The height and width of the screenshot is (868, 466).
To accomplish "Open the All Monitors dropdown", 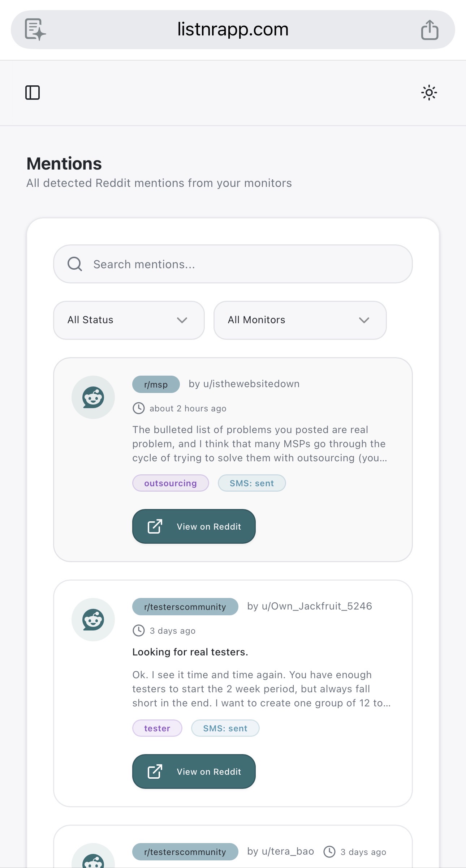I will (x=300, y=320).
